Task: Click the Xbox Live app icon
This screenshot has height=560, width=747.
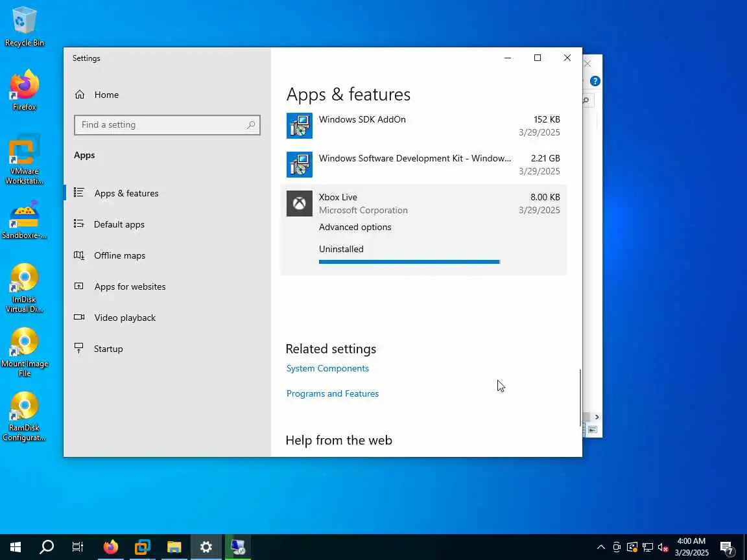Action: click(x=299, y=204)
